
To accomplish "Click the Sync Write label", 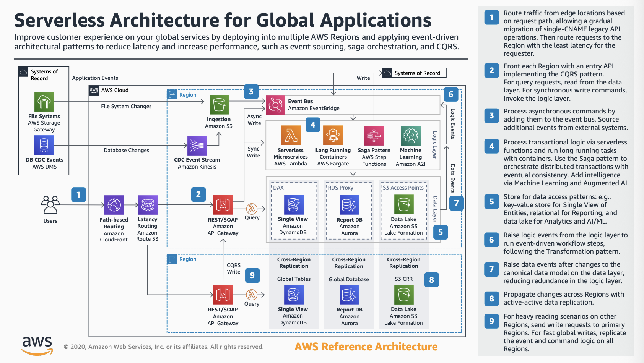I will [253, 152].
